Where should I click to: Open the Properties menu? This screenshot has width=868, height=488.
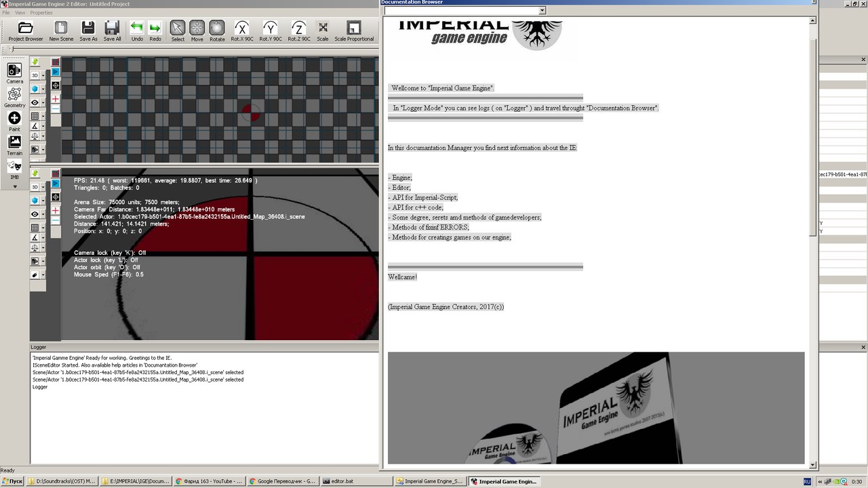[41, 13]
